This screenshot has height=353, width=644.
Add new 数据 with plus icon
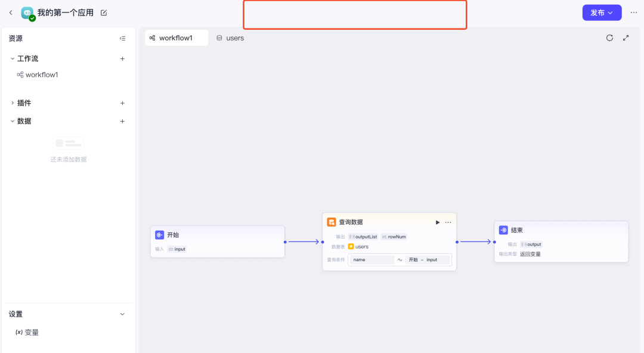122,121
